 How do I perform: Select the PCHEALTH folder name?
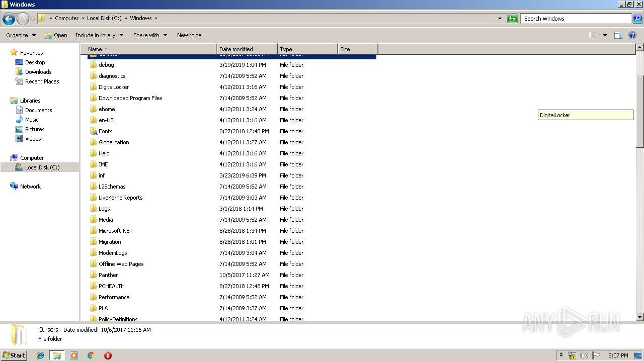pyautogui.click(x=111, y=286)
